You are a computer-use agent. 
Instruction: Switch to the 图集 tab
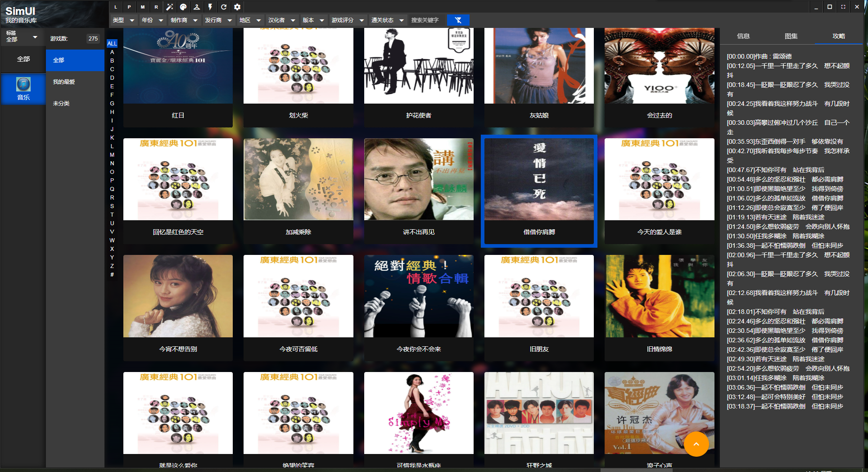click(x=791, y=36)
